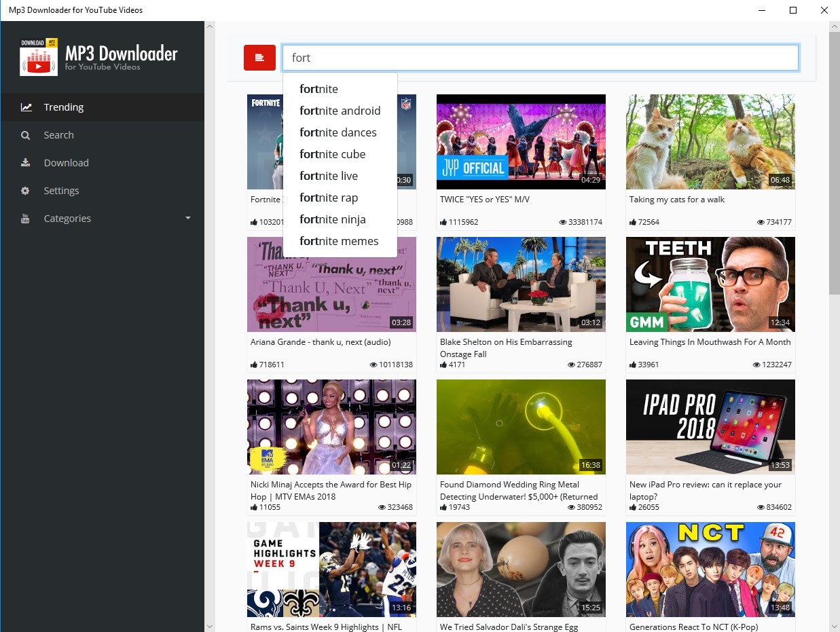The width and height of the screenshot is (840, 632).
Task: Click thumbs-up icon on Nicki Minaj card
Action: tap(254, 507)
